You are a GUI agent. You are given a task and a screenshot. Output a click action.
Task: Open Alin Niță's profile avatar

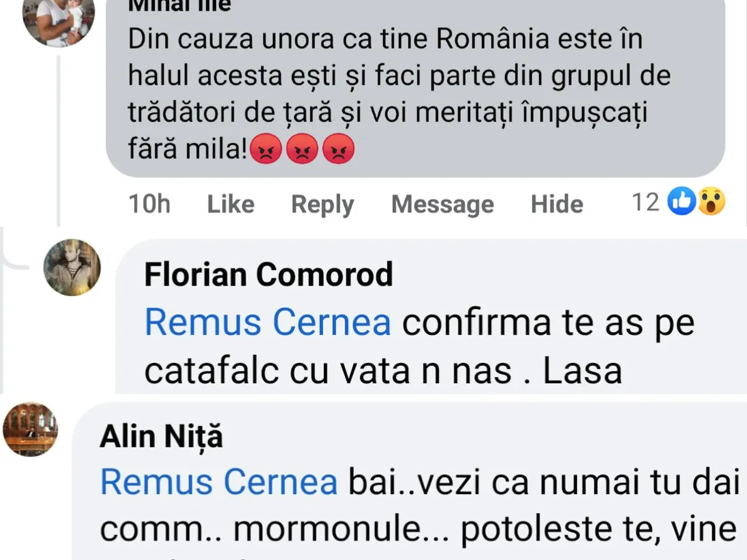click(31, 429)
